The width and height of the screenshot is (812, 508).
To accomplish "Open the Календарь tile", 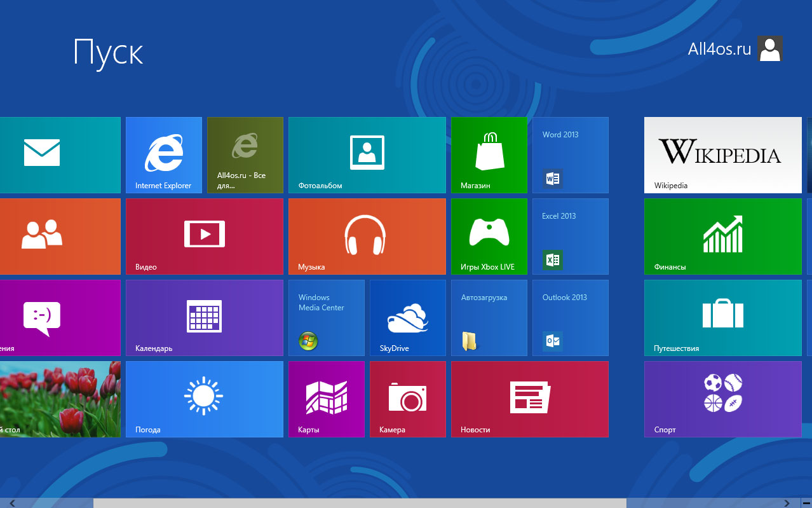I will pyautogui.click(x=205, y=318).
